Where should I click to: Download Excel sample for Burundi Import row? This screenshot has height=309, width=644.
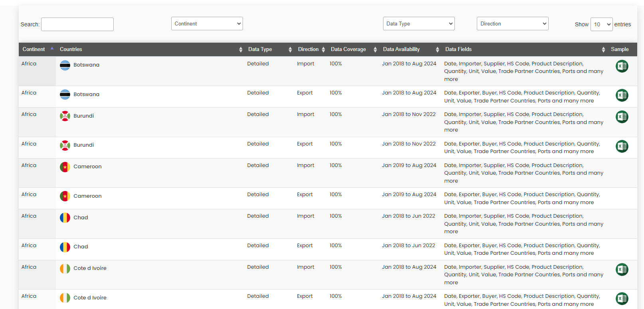pyautogui.click(x=622, y=117)
